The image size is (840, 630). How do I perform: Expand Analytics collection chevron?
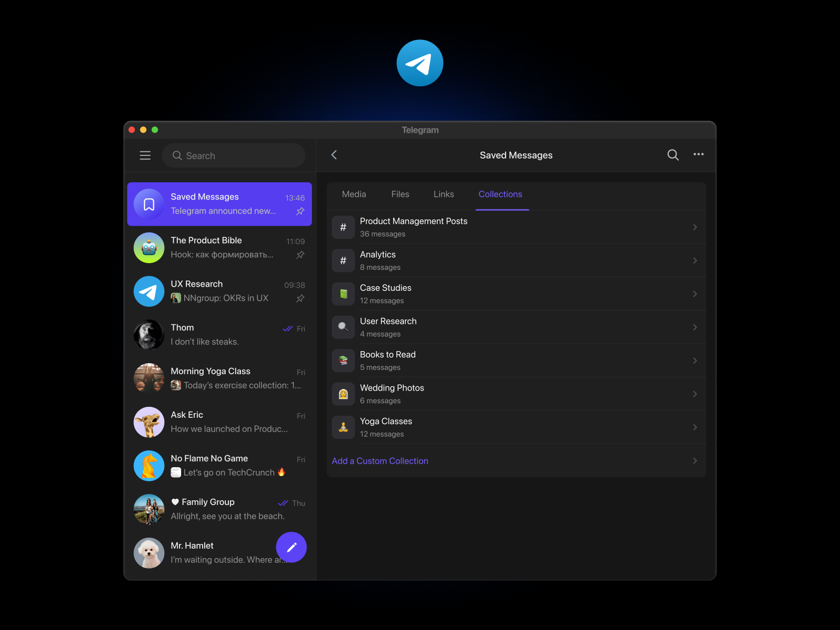coord(695,260)
